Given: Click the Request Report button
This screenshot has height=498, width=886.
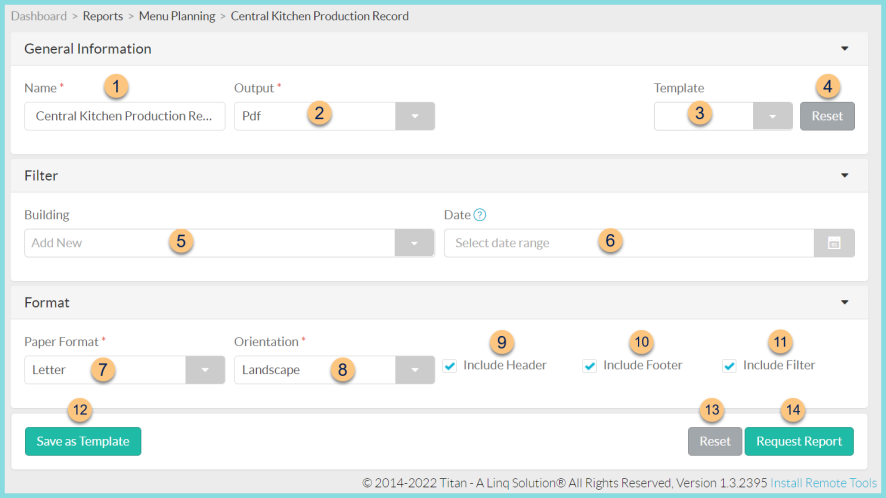Looking at the screenshot, I should (799, 441).
